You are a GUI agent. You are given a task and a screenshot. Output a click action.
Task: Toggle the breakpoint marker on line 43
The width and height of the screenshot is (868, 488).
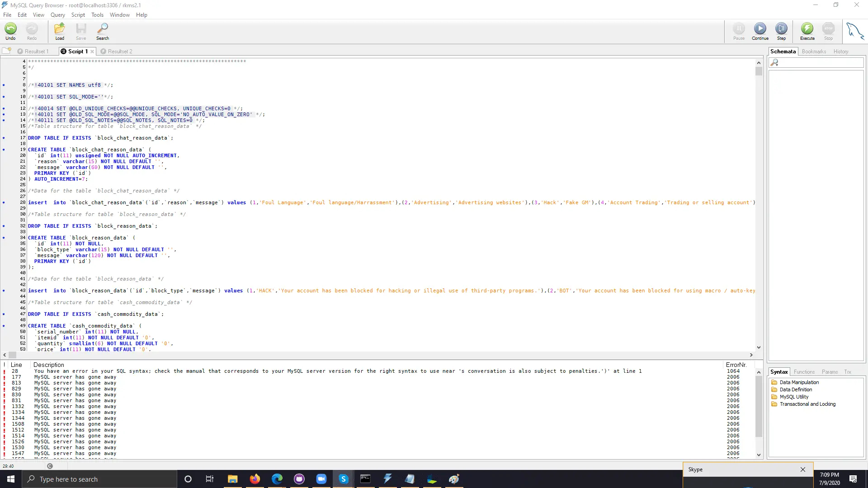(x=4, y=291)
